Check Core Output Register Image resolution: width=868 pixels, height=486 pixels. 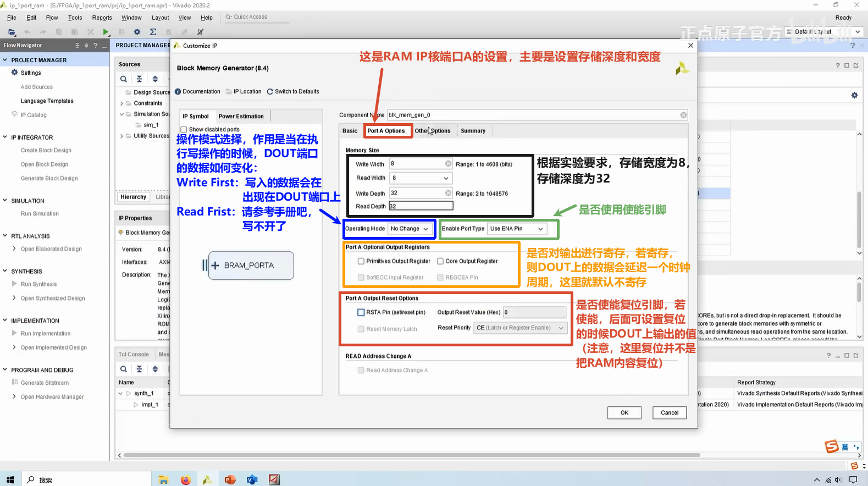(x=440, y=261)
